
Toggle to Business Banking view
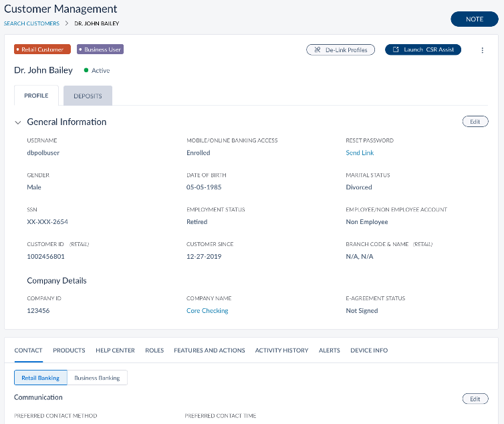point(97,378)
